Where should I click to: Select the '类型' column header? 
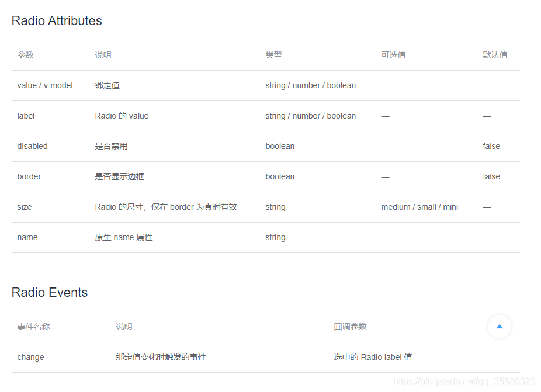[x=273, y=55]
